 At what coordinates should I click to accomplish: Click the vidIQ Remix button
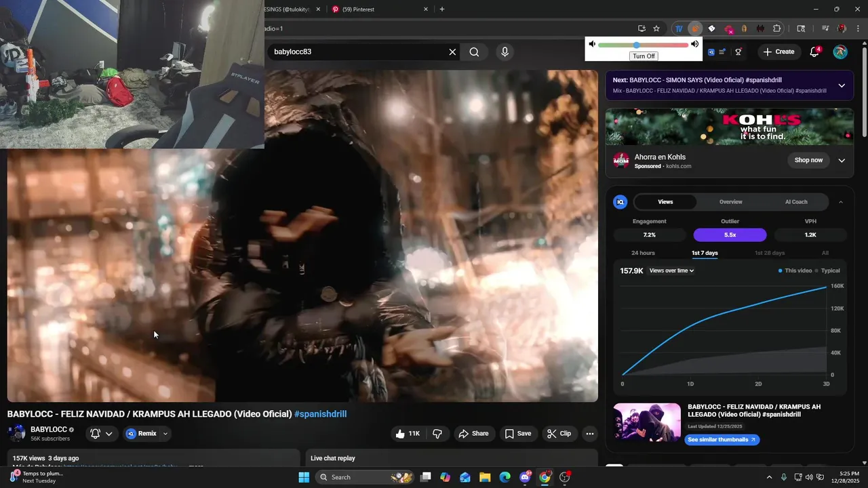(x=141, y=434)
